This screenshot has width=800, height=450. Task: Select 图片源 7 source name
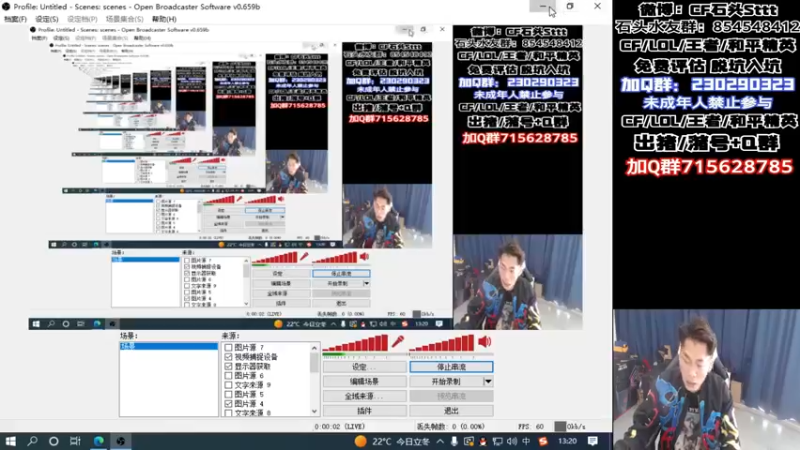click(249, 347)
